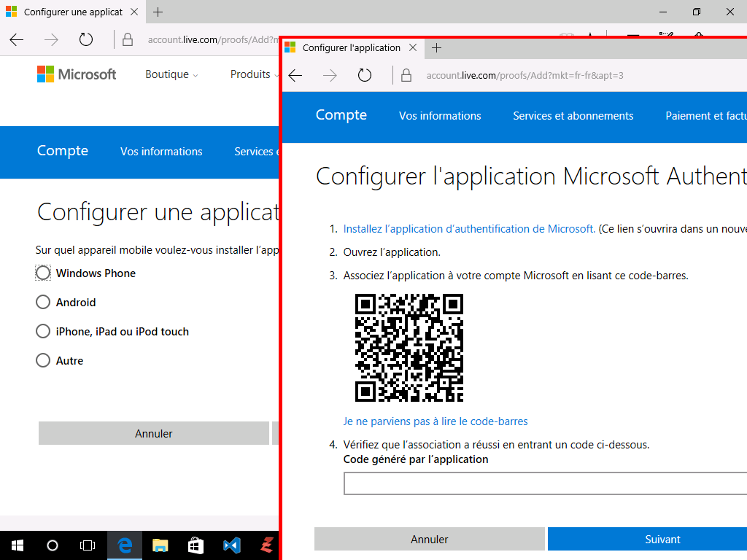Viewport: 747px width, 560px height.
Task: Open Paiement et facturation in front nav
Action: (706, 116)
